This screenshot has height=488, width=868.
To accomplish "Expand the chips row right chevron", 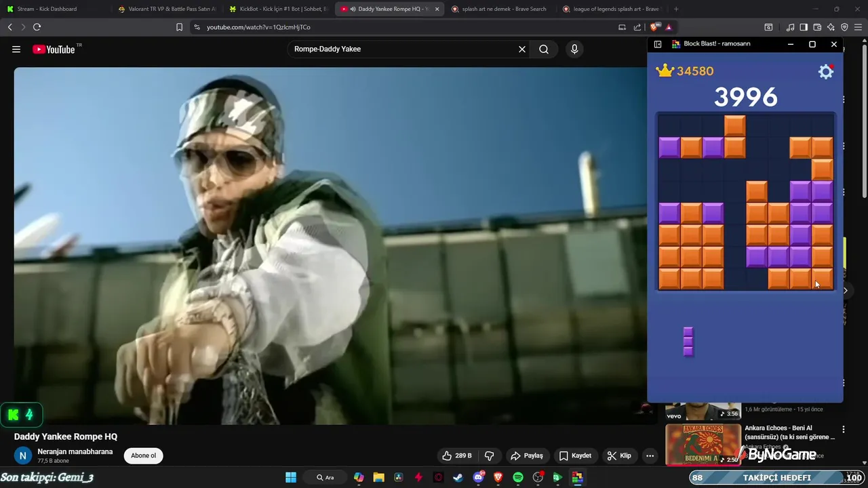I will pos(846,290).
